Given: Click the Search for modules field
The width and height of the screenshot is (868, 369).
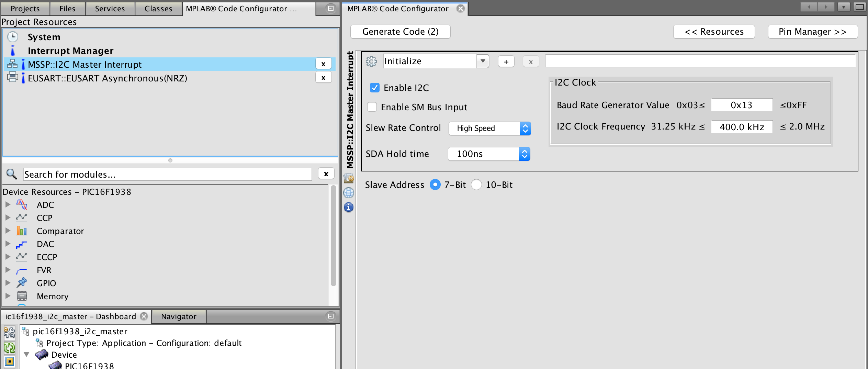Looking at the screenshot, I should [x=167, y=174].
